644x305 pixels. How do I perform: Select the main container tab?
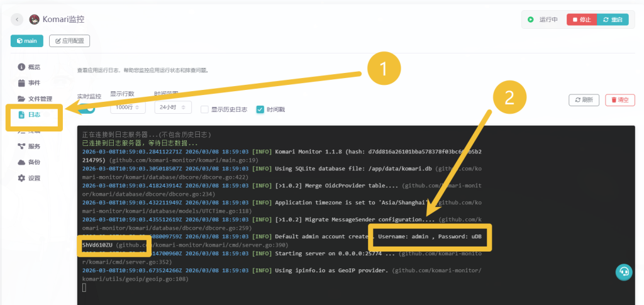click(27, 41)
